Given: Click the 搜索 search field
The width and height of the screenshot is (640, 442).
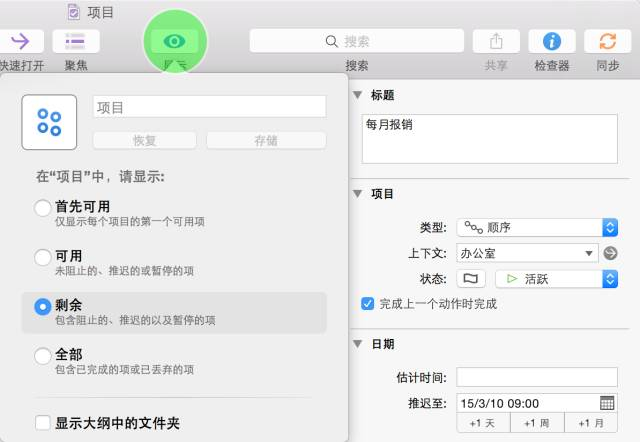Looking at the screenshot, I should (x=357, y=41).
